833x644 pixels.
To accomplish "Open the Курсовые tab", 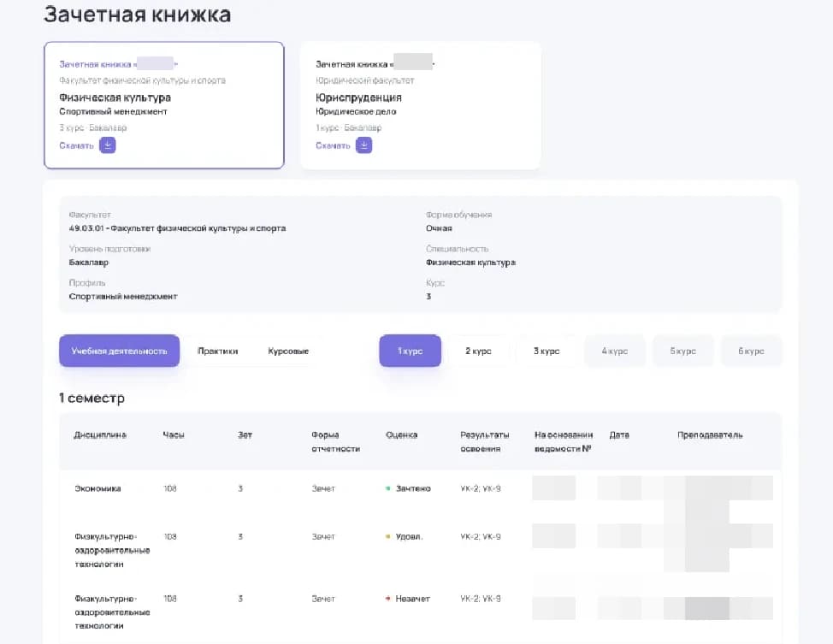I will (x=288, y=352).
